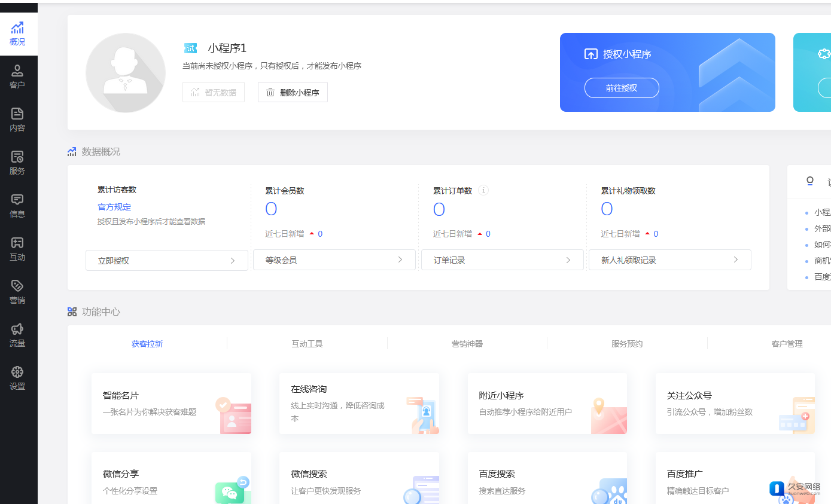Click the lightbulb icon in right panel
The height and width of the screenshot is (504, 831).
(x=810, y=181)
